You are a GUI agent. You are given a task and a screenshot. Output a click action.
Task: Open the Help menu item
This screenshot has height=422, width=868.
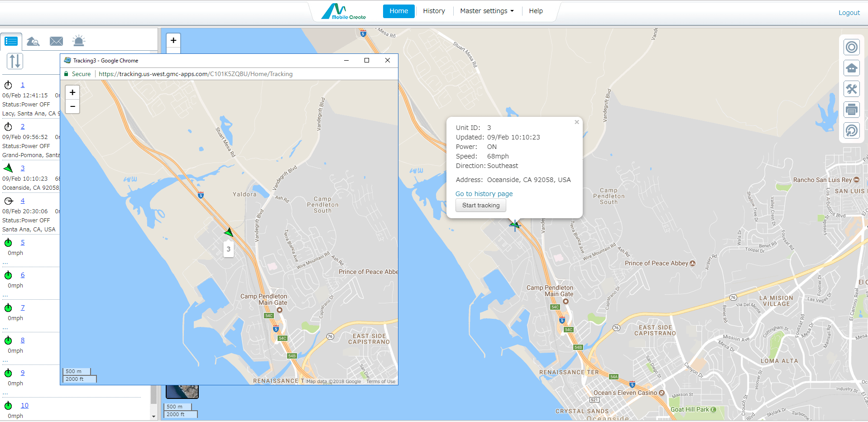pos(536,11)
